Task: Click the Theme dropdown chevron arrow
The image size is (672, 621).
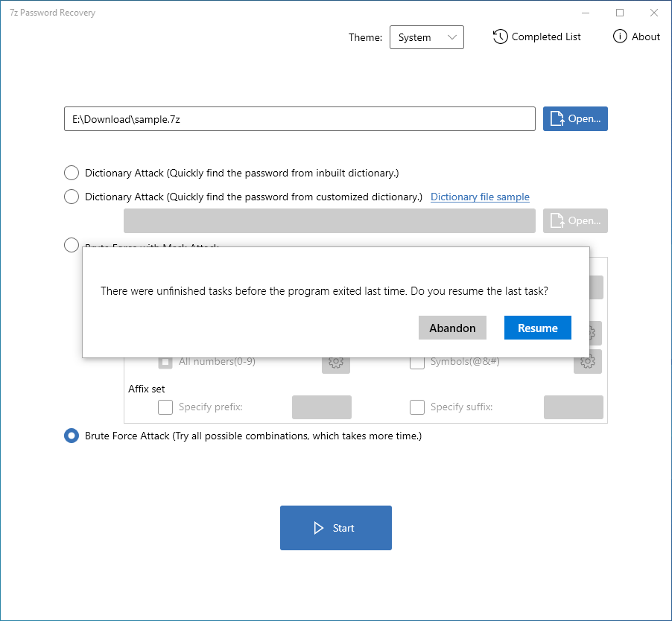Action: coord(451,37)
